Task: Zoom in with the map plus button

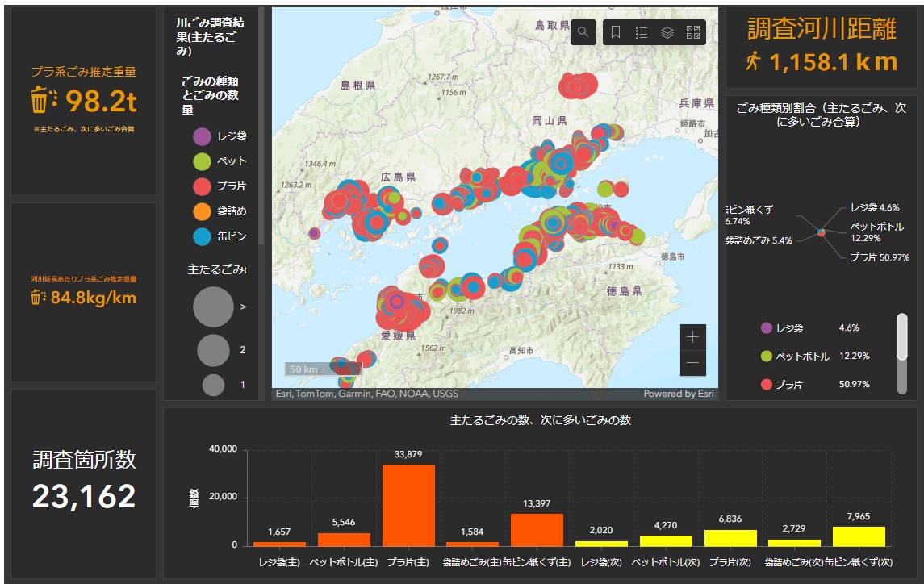Action: coord(692,337)
